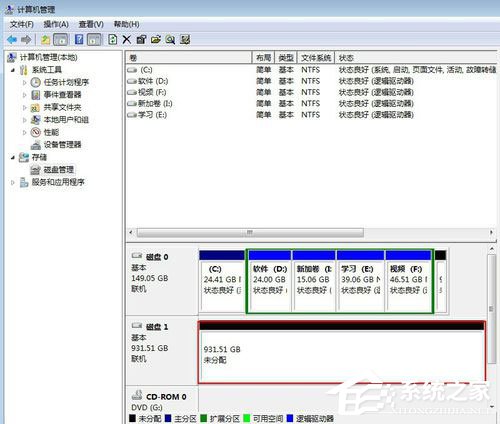The image size is (500, 424).
Task: Sort by the 状态 column header
Action: pos(416,58)
